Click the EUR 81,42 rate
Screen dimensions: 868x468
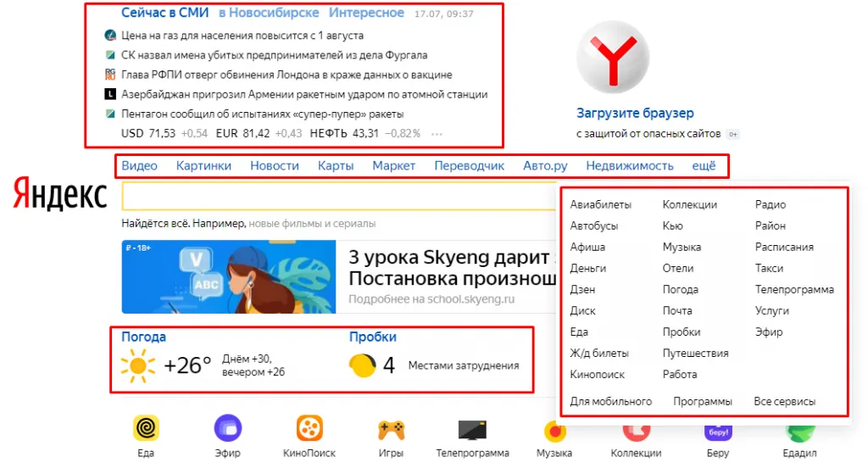pos(243,133)
